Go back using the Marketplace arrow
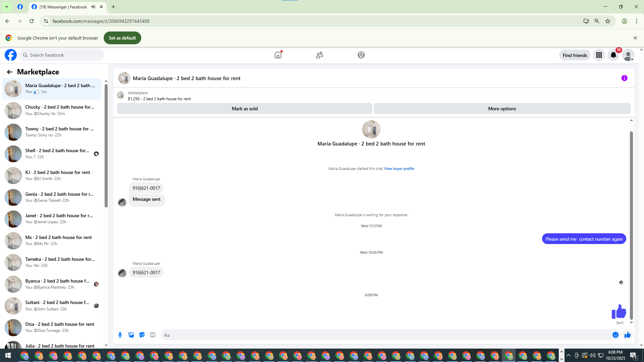Screen dimensions: 644x362 tap(9, 72)
